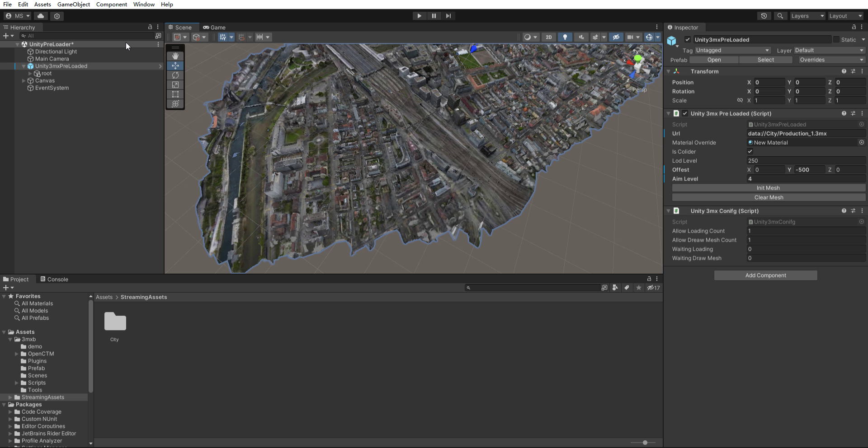Viewport: 868px width, 448px height.
Task: Click scene camera settings icon
Action: 630,37
